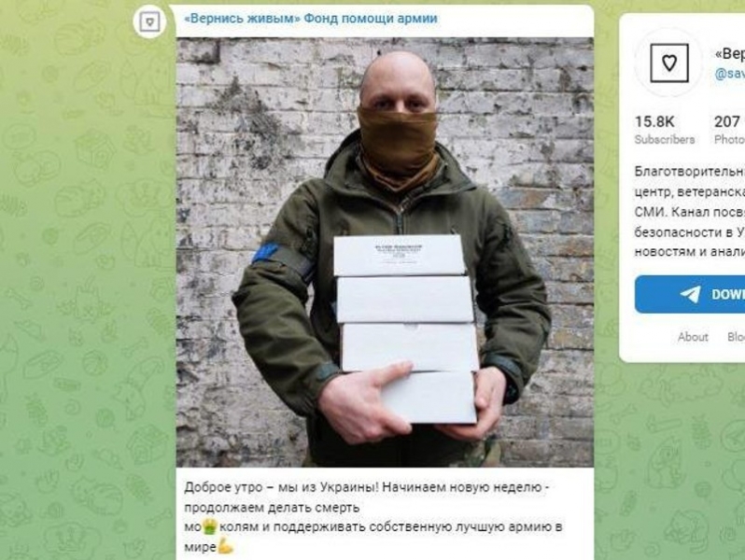Click caption line продолжаем делать смерть
Screen dimensions: 745x560
(272, 508)
